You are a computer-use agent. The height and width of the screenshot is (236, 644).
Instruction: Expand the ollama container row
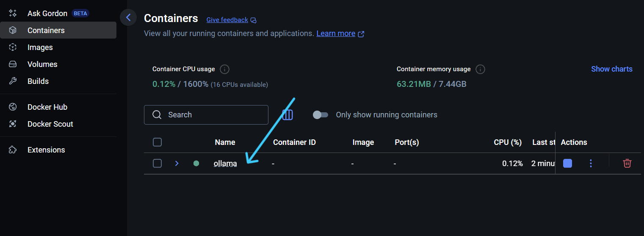pos(177,163)
